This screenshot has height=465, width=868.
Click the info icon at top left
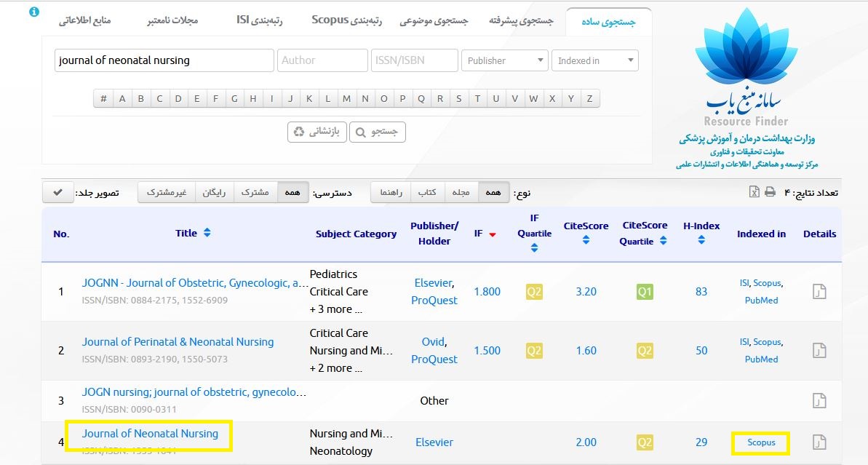pos(34,12)
